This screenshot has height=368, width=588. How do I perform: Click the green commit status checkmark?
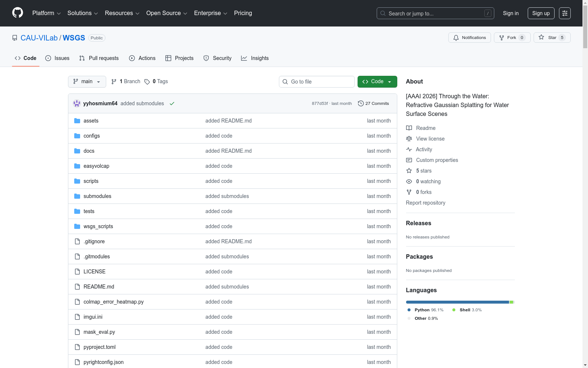pyautogui.click(x=172, y=103)
